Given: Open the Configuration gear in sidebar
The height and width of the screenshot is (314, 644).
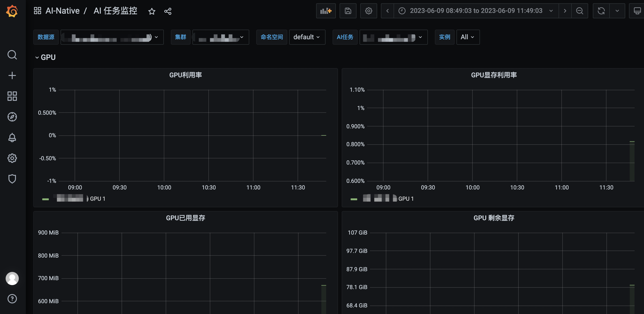Looking at the screenshot, I should click(x=12, y=158).
